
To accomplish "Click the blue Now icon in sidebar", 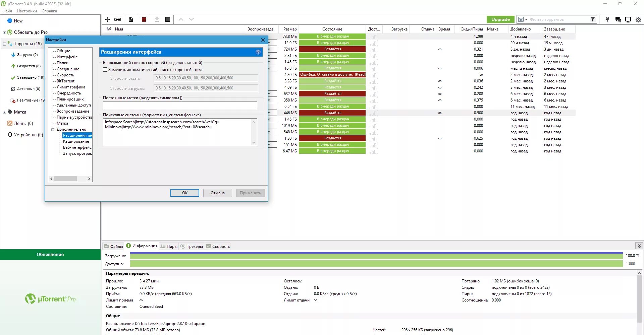I will coord(10,21).
